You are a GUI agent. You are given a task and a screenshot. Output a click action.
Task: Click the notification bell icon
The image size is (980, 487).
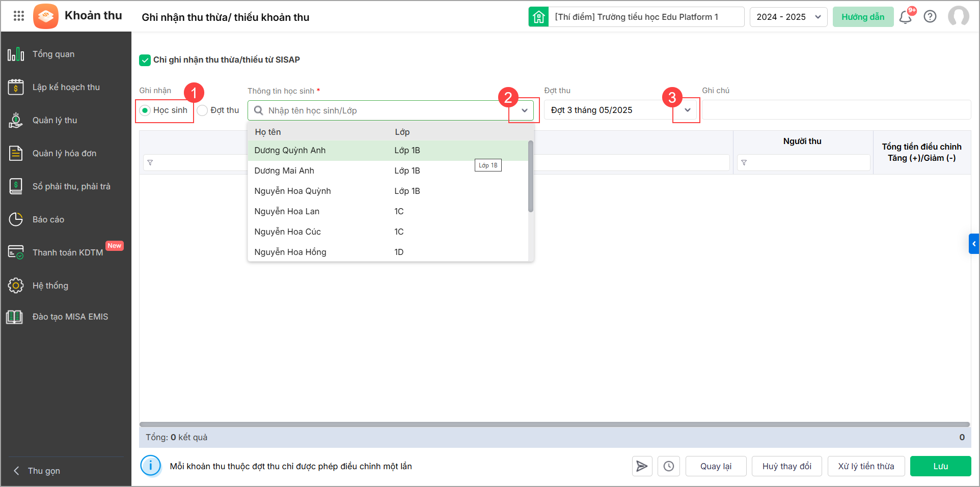click(905, 17)
